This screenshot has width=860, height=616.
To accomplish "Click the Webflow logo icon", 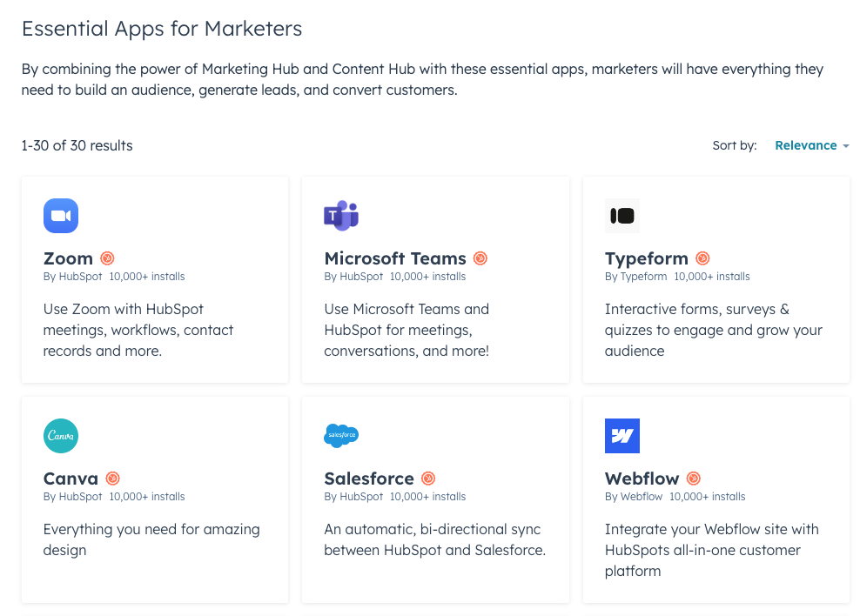I will pos(622,436).
